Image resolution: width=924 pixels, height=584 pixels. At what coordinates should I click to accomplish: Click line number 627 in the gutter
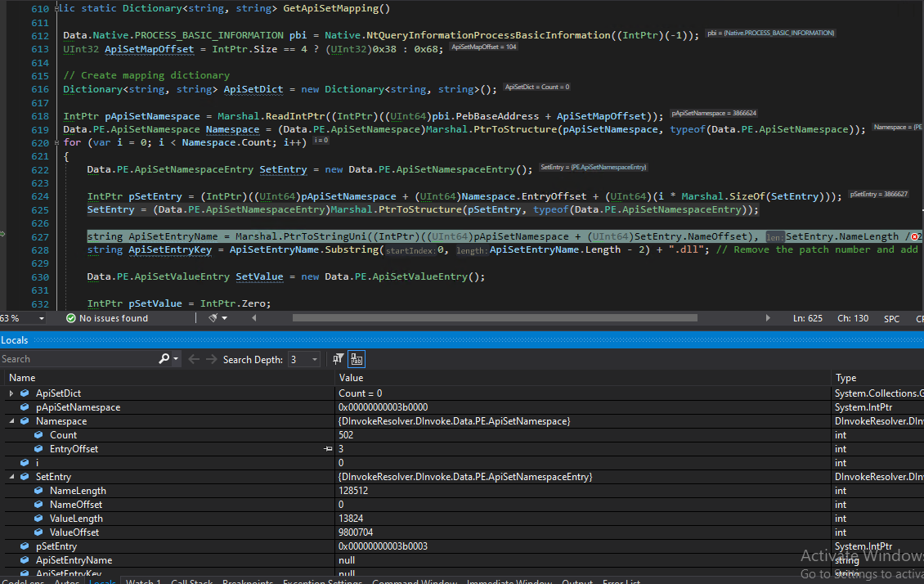[40, 237]
